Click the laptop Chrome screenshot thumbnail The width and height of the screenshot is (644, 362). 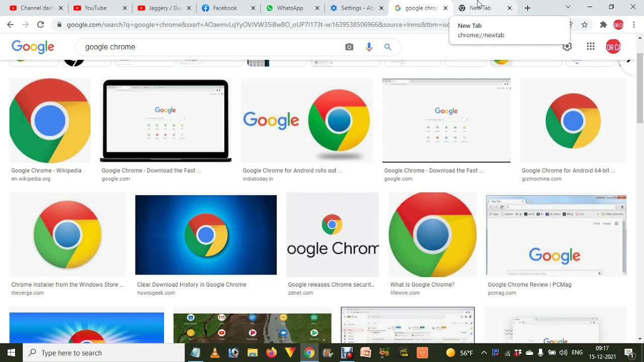pos(166,121)
